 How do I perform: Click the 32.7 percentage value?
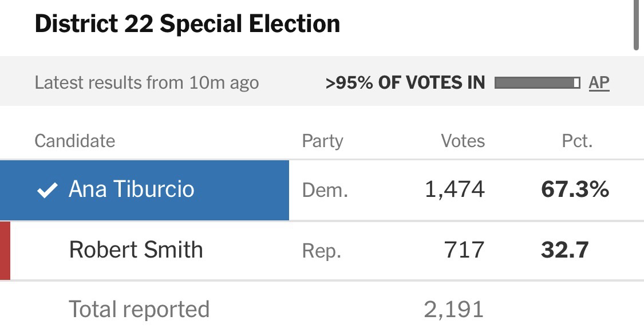tap(564, 250)
